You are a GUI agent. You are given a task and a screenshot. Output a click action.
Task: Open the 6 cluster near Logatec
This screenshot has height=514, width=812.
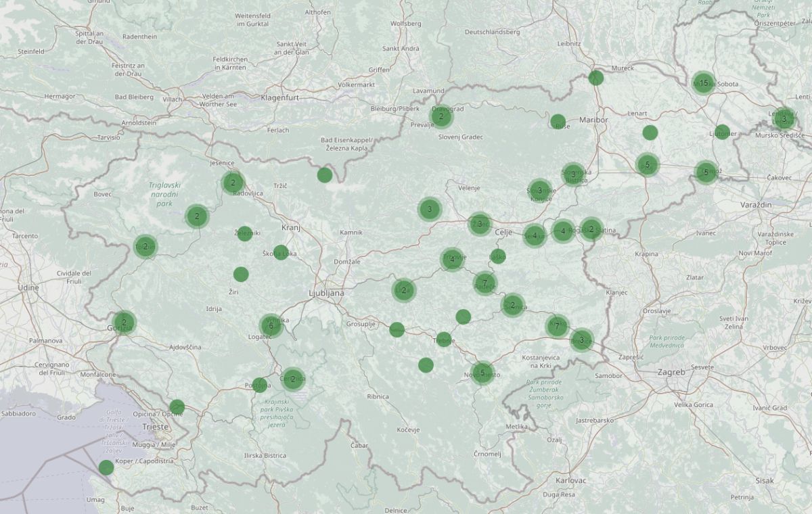pyautogui.click(x=271, y=326)
